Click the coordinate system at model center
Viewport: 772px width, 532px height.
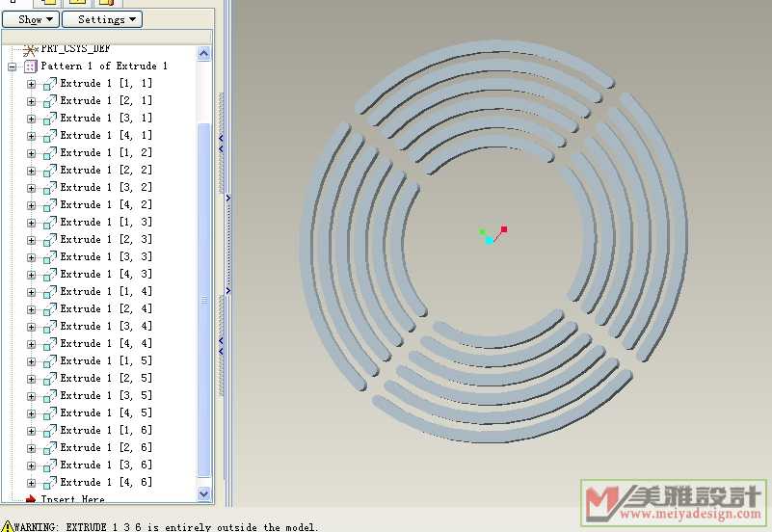tap(492, 235)
